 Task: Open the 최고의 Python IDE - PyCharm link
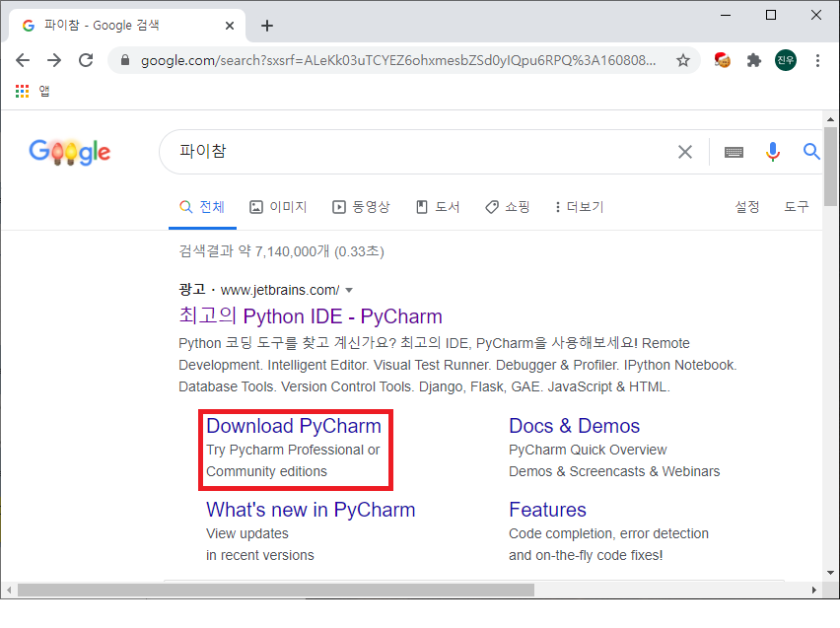(311, 315)
